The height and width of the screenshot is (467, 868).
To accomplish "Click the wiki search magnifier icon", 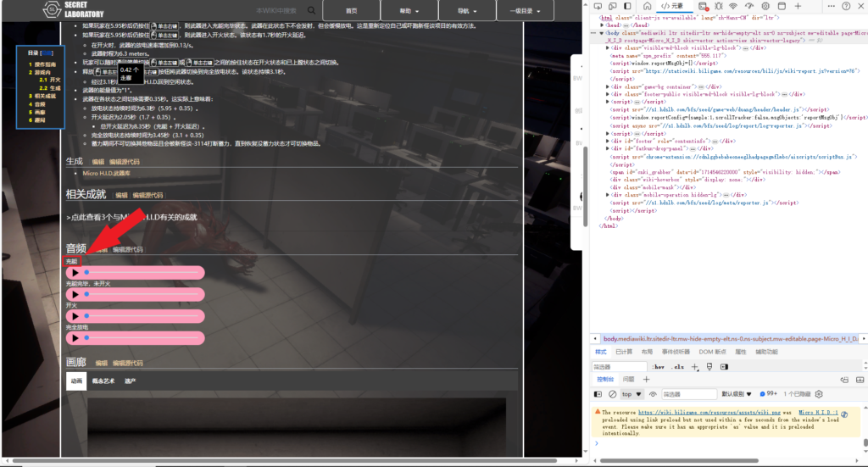I will [312, 10].
